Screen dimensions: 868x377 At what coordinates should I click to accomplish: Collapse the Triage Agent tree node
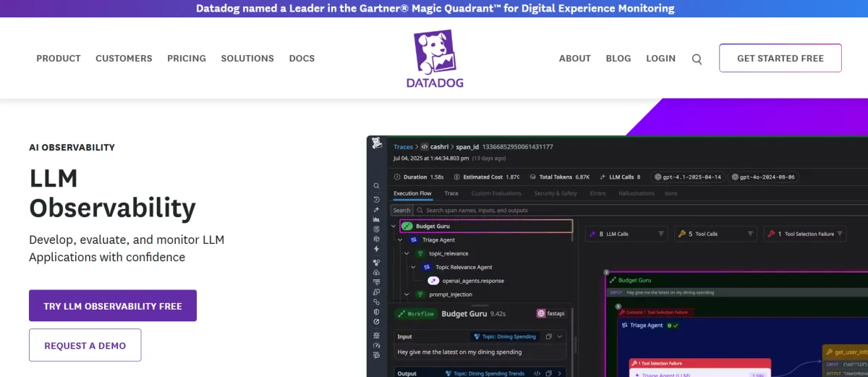(401, 240)
